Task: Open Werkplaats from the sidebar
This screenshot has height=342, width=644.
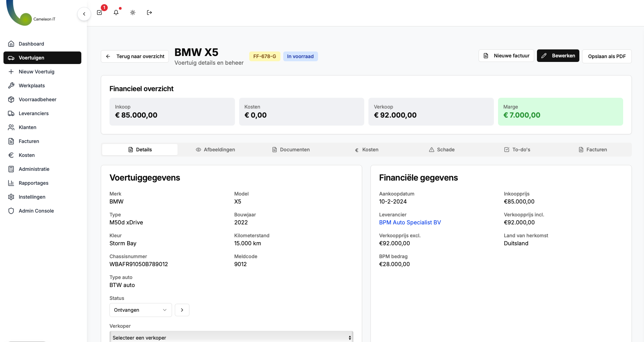Action: [32, 86]
